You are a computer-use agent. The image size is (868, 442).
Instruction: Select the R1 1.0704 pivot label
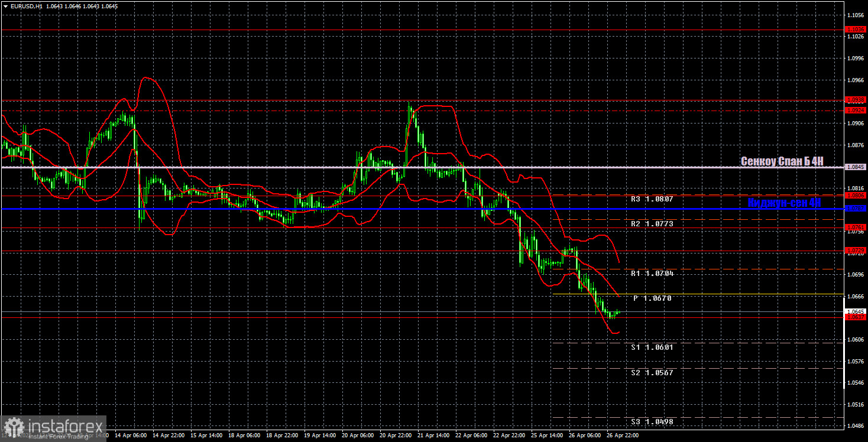point(652,274)
